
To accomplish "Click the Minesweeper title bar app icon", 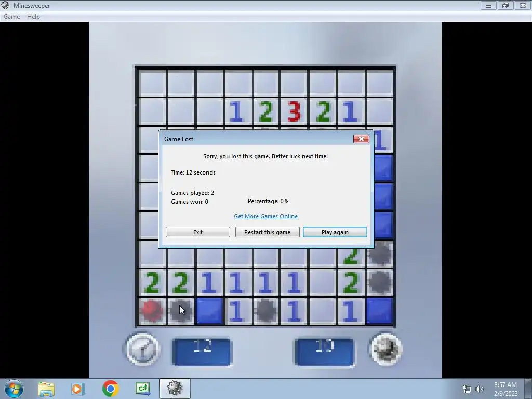I will (5, 5).
